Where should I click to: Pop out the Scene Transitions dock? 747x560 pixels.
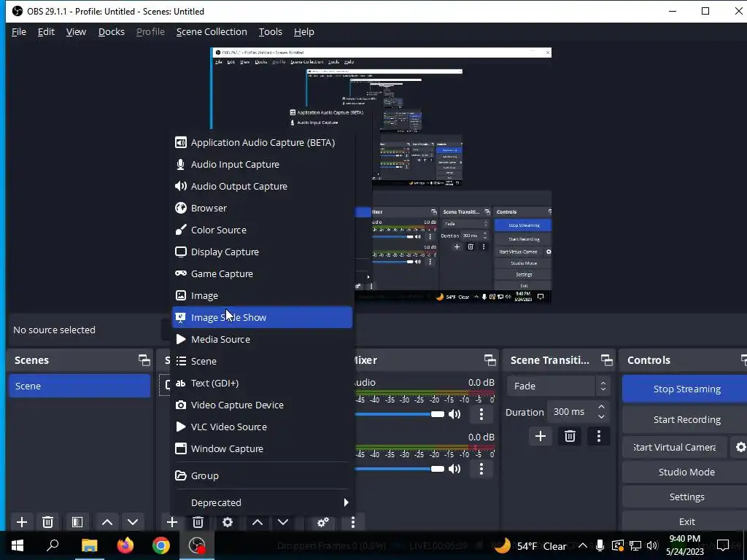(606, 360)
